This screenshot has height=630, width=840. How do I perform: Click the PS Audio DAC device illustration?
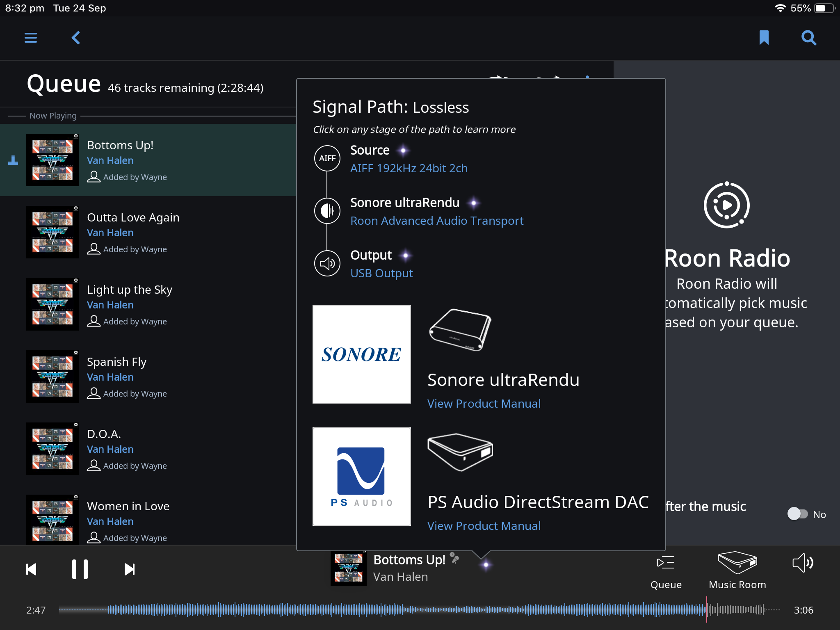coord(460,452)
